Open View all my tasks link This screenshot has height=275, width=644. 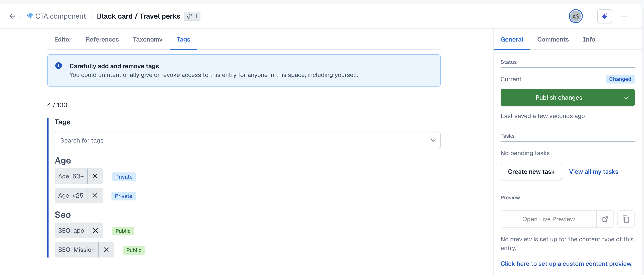tap(593, 172)
